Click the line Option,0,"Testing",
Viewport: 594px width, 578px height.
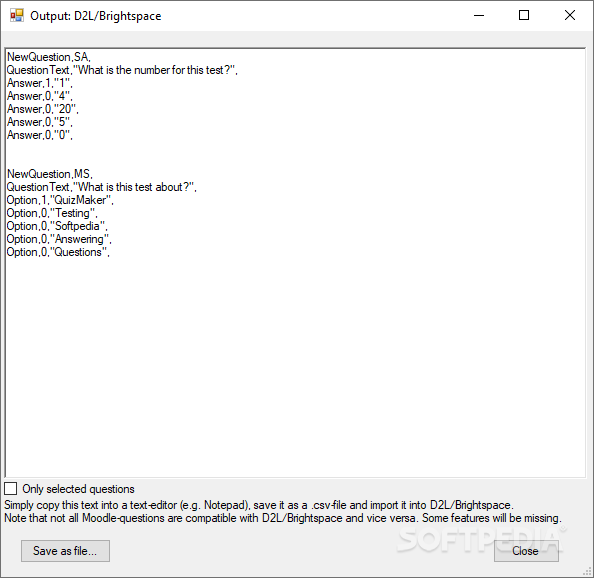click(52, 213)
